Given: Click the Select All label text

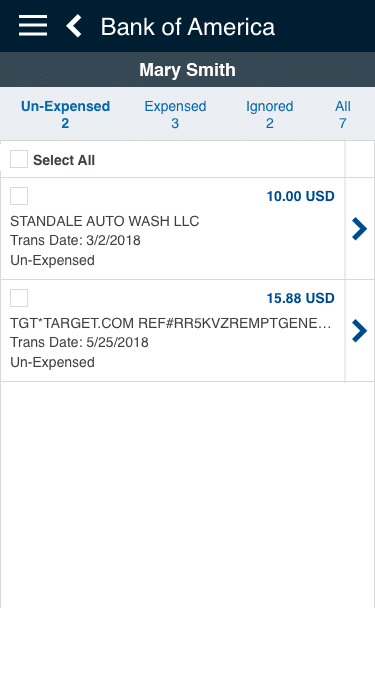Looking at the screenshot, I should [64, 160].
